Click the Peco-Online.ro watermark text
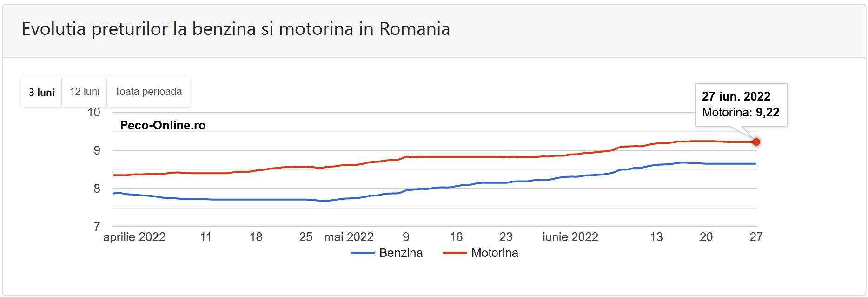 163,125
